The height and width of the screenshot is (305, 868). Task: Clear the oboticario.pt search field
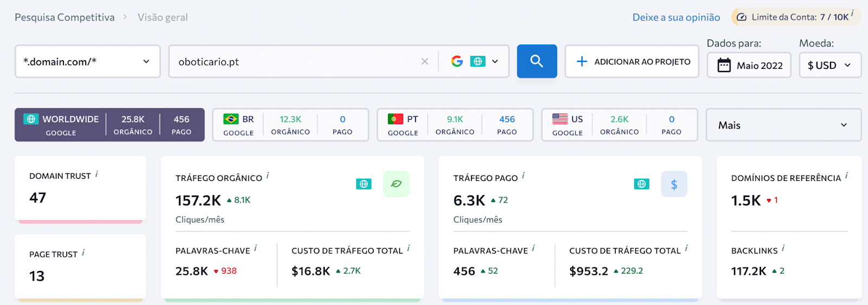point(425,62)
